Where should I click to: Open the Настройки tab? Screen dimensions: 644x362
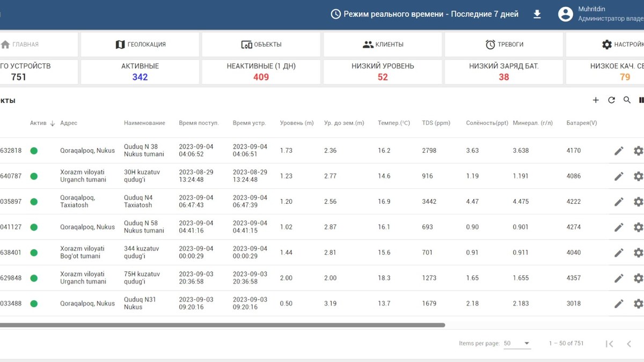tap(605, 45)
